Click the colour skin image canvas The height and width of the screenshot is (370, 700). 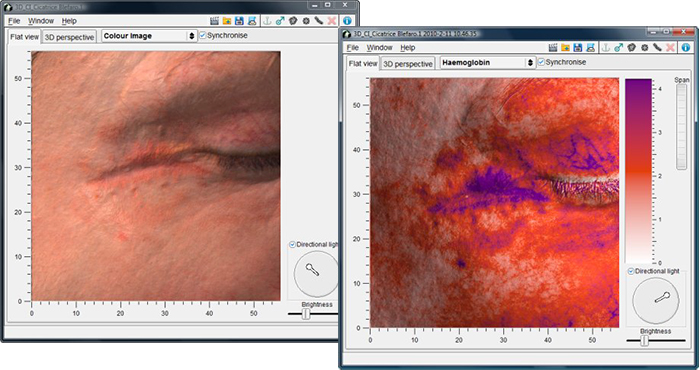pyautogui.click(x=156, y=176)
